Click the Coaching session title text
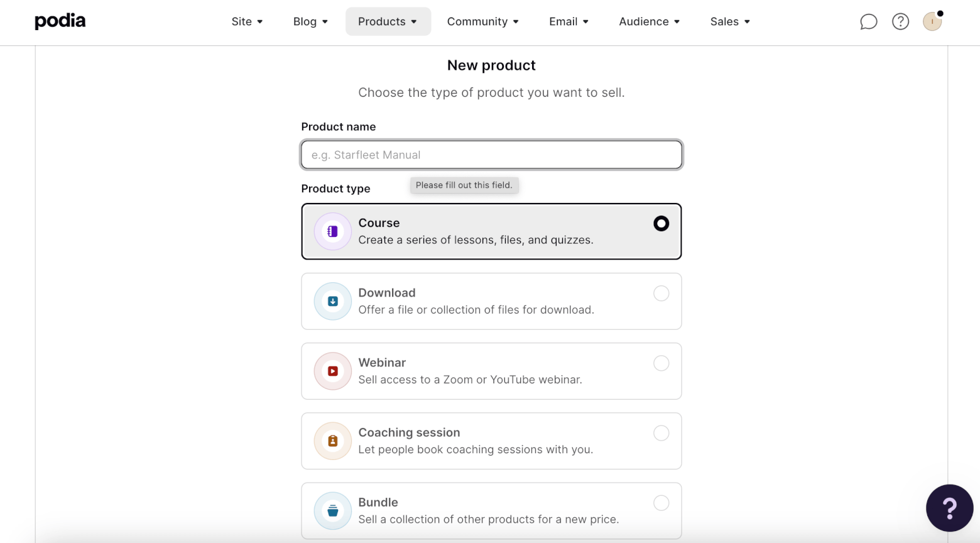 409,432
